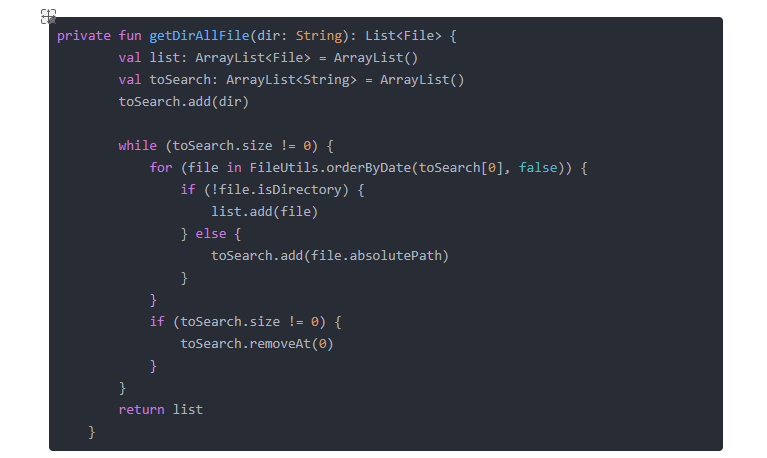Viewport: 767px width, 458px height.
Task: Click the getDirAllFile function name
Action: click(199, 36)
